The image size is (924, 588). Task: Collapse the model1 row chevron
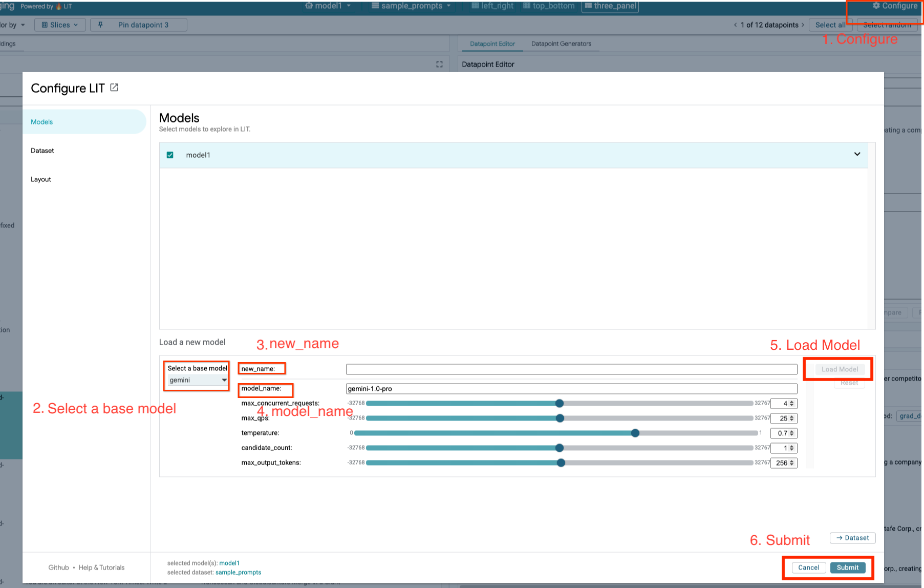[857, 154]
